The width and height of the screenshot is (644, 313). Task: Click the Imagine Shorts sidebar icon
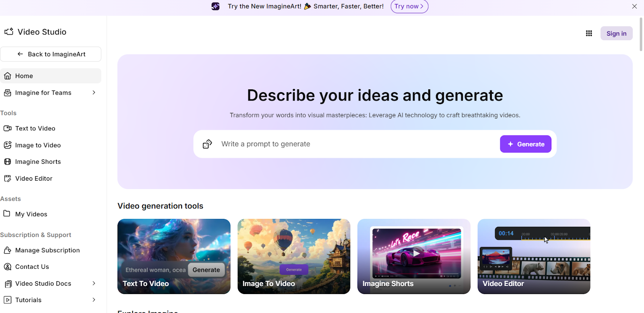tap(8, 162)
